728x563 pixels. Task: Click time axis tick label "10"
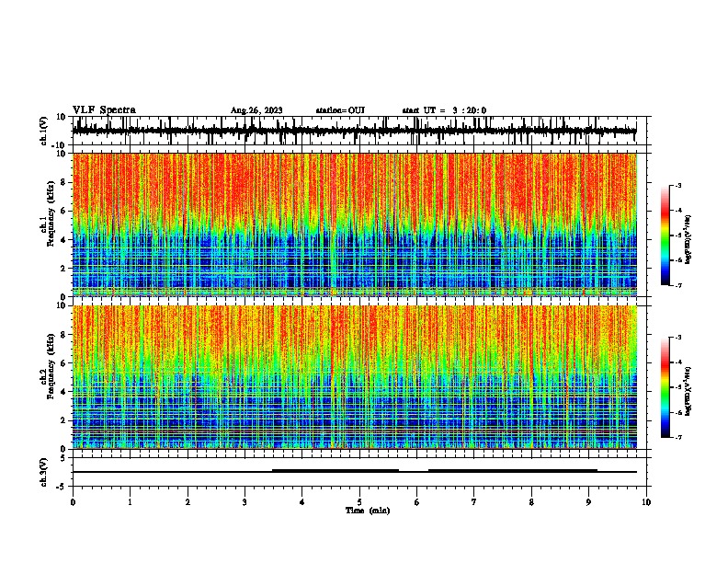646,502
